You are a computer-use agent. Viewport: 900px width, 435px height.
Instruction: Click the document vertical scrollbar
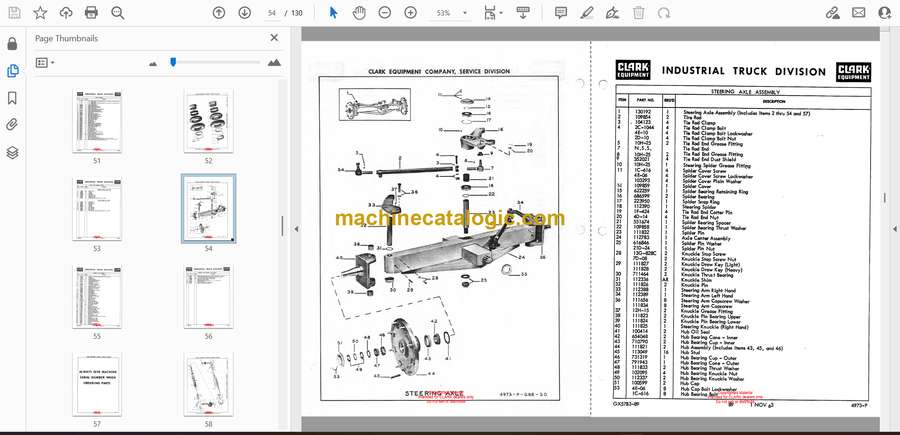coord(885,198)
